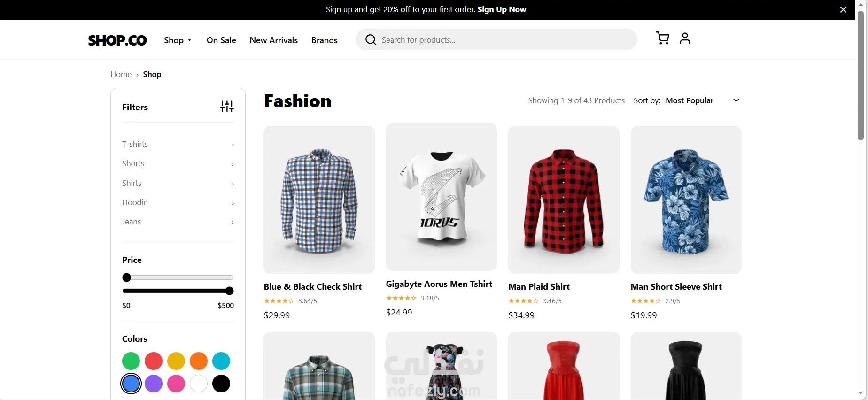Click the 3.18/5 star rating
Image resolution: width=868 pixels, height=400 pixels.
[x=412, y=298]
